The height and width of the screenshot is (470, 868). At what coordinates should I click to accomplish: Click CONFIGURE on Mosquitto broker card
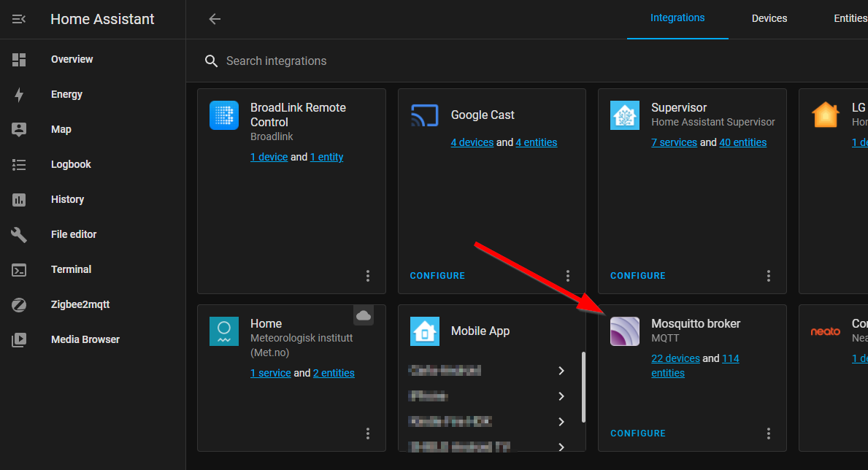(x=638, y=434)
